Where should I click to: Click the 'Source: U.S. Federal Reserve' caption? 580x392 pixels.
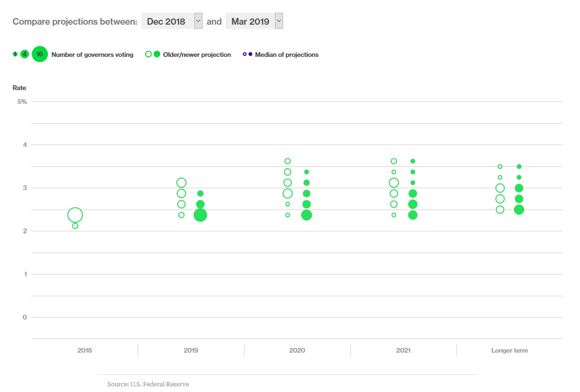coord(148,384)
